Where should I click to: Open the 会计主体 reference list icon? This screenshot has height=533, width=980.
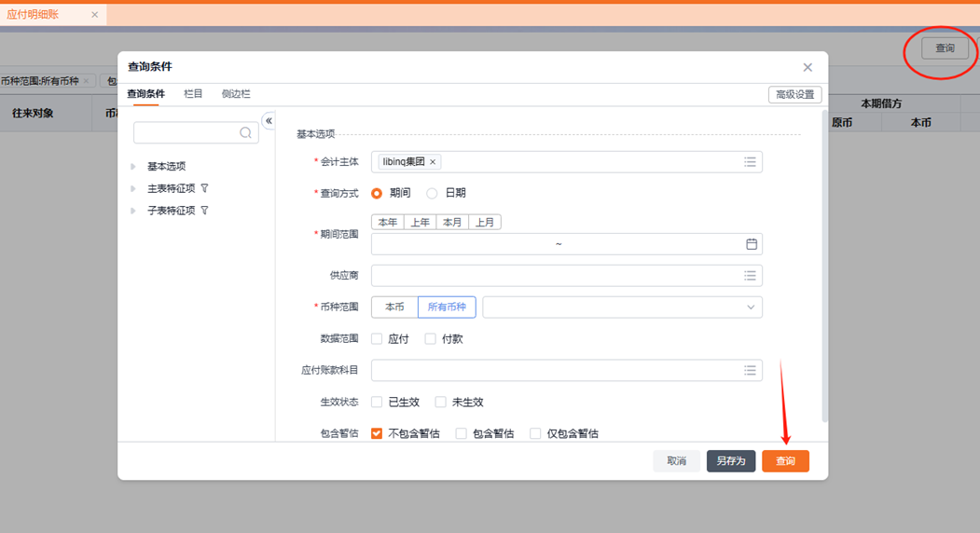pos(750,162)
